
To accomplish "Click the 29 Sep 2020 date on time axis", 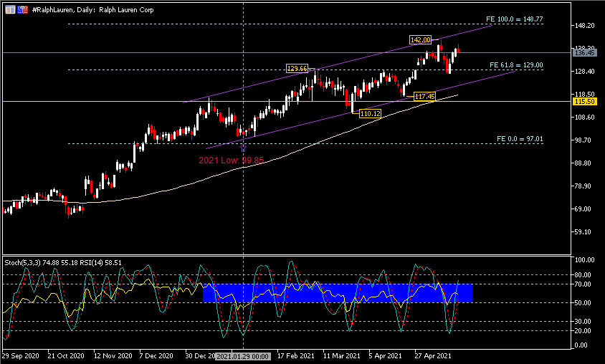I will (x=21, y=356).
